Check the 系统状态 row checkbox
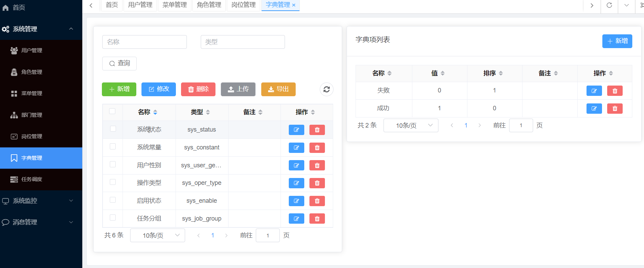644x268 pixels. (113, 129)
